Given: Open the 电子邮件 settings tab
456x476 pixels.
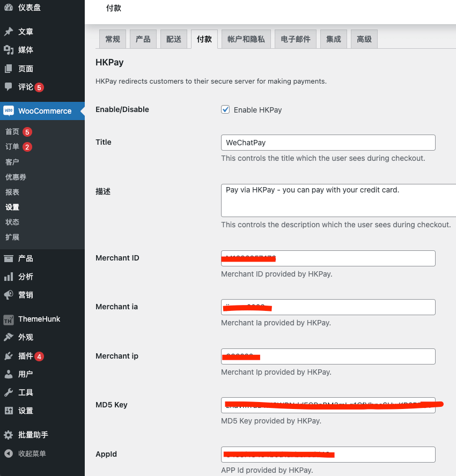Looking at the screenshot, I should [x=296, y=39].
